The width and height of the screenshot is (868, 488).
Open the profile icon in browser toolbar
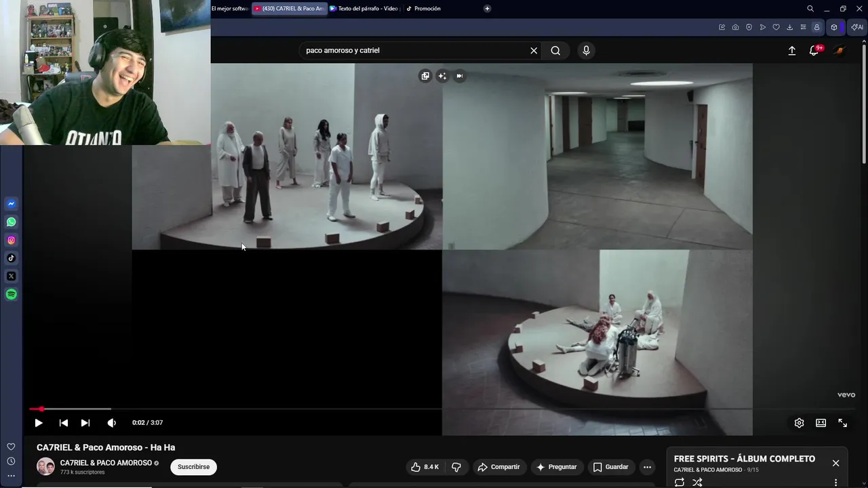tap(816, 27)
